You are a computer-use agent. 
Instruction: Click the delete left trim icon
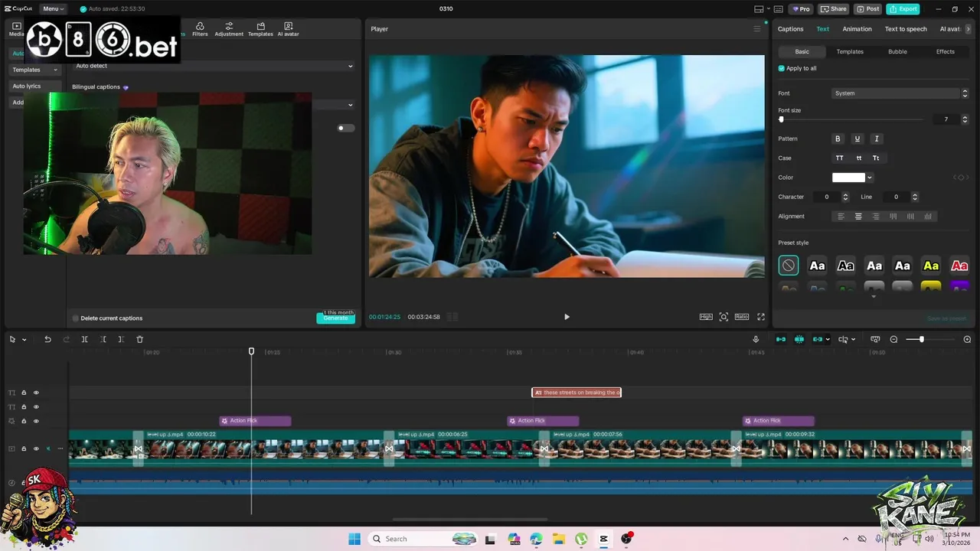click(103, 339)
